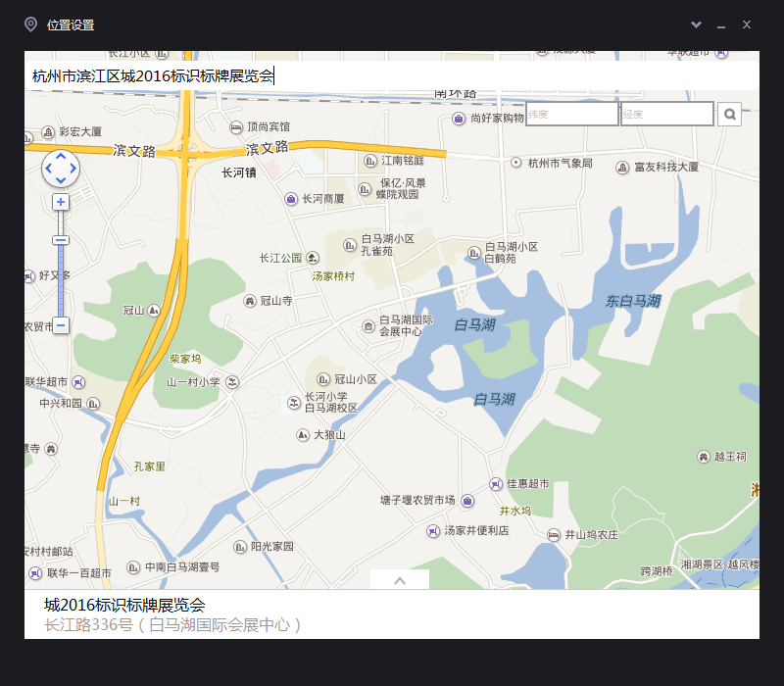The width and height of the screenshot is (784, 686).
Task: Click the 汤家桥村 village label
Action: (333, 276)
